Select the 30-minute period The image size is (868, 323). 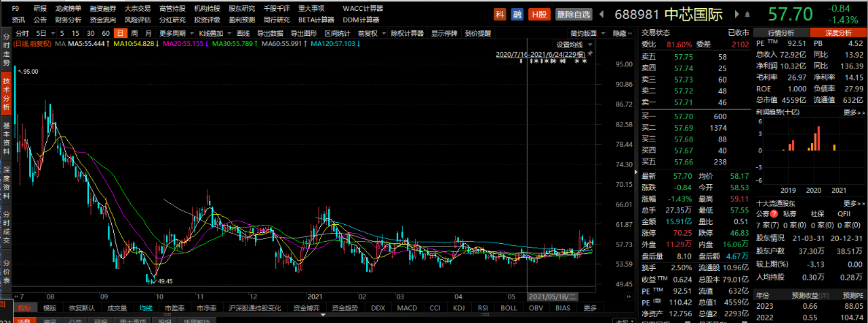(90, 33)
